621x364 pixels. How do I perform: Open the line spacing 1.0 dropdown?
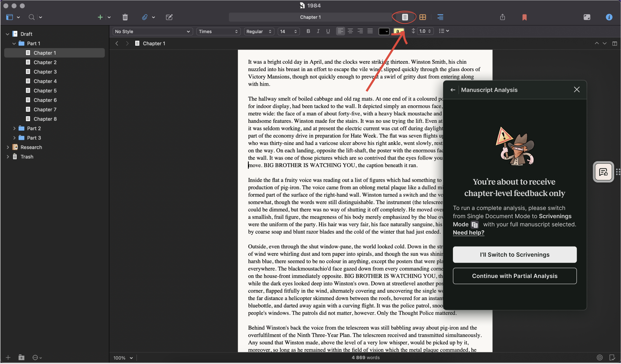click(x=425, y=31)
